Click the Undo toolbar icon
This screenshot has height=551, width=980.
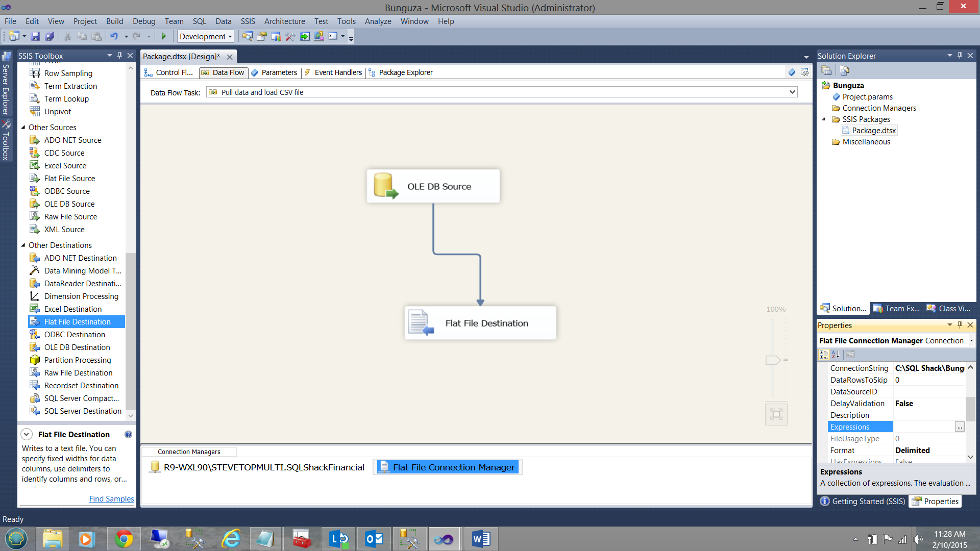coord(114,36)
